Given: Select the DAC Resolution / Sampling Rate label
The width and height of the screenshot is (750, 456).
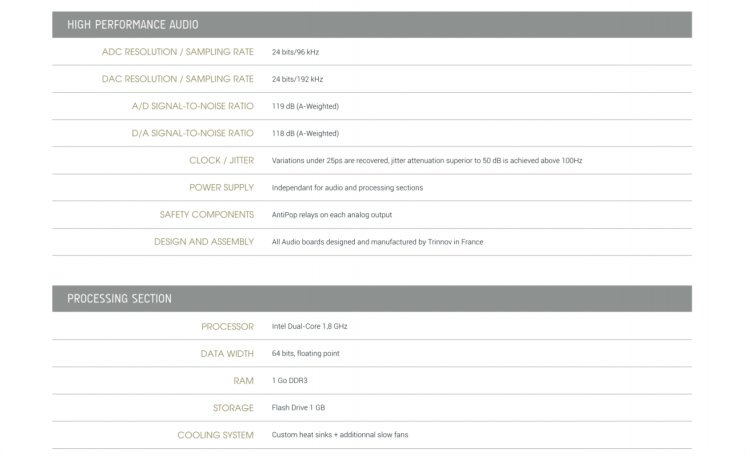Looking at the screenshot, I should [x=178, y=78].
